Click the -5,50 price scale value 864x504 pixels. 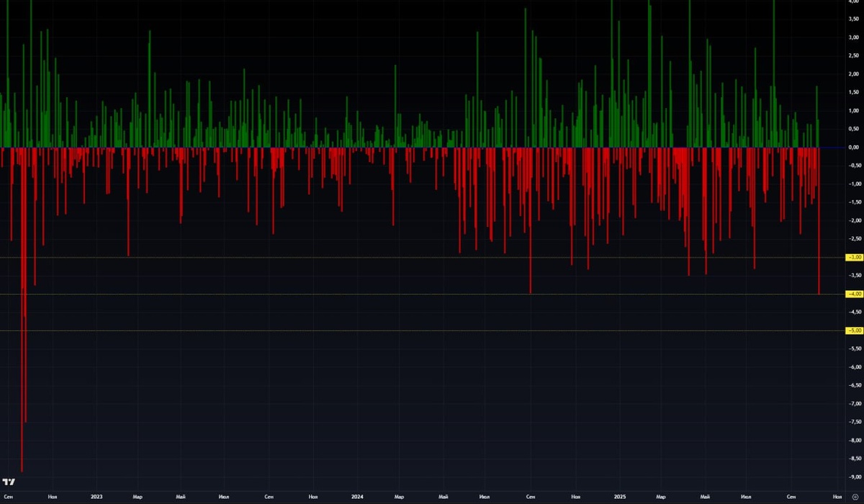coord(855,349)
